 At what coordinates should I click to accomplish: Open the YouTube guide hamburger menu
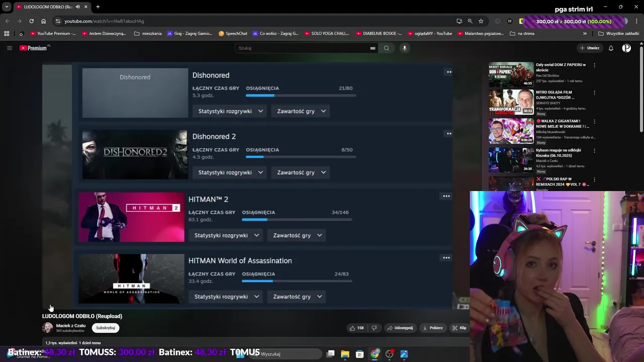pos(9,48)
